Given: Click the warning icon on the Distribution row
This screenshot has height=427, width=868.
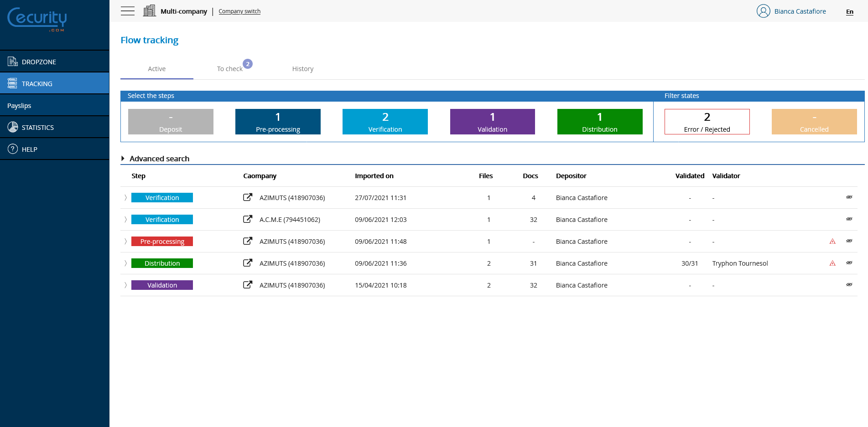Looking at the screenshot, I should click(x=833, y=263).
